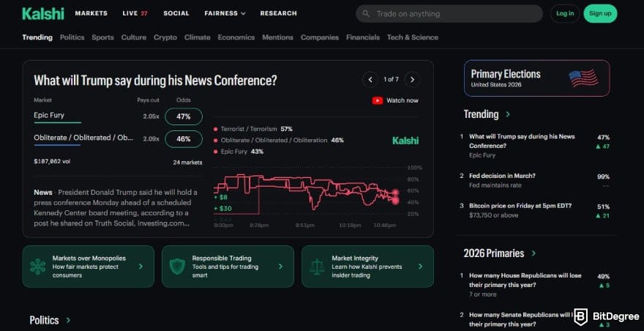
Task: Go to next featured market arrow
Action: pyautogui.click(x=412, y=79)
